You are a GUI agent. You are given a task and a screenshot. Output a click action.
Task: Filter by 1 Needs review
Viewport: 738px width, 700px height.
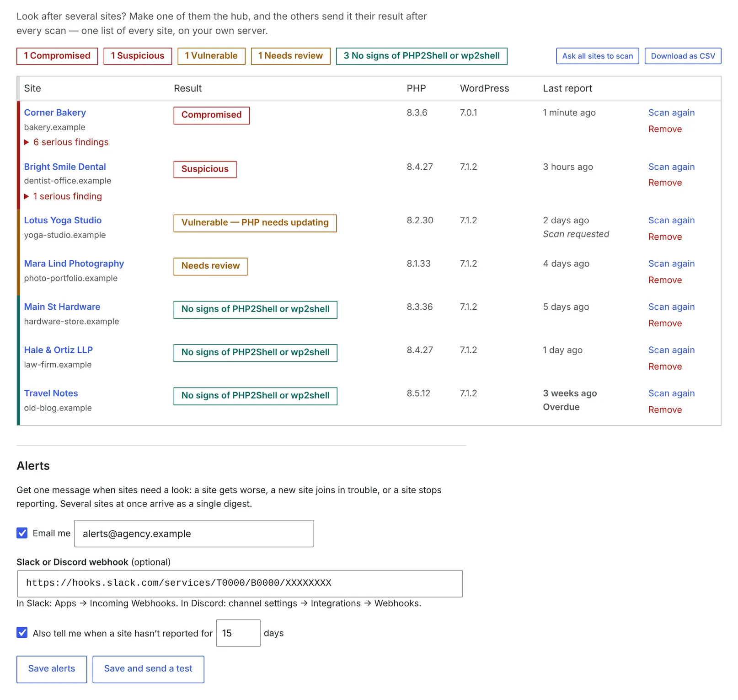click(x=290, y=56)
